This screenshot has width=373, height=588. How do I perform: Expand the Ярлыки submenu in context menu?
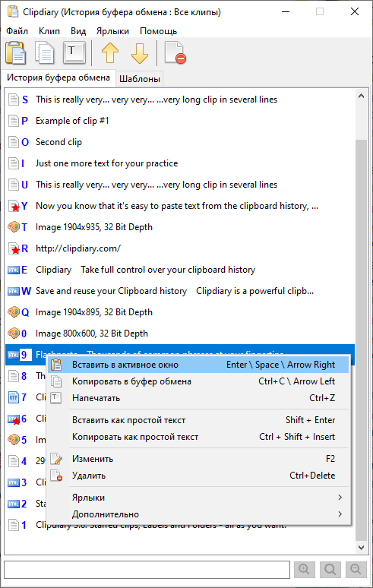199,498
